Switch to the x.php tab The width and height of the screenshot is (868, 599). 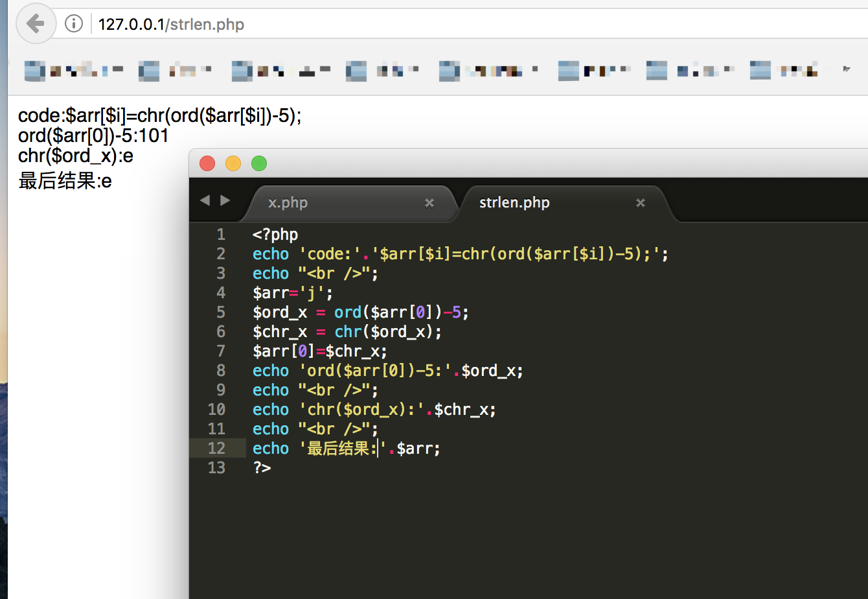pyautogui.click(x=288, y=202)
